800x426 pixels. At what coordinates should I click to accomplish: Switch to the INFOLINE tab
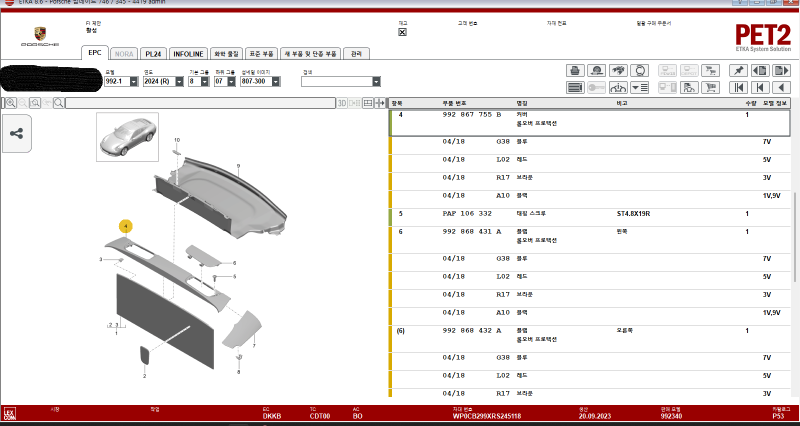pyautogui.click(x=188, y=54)
